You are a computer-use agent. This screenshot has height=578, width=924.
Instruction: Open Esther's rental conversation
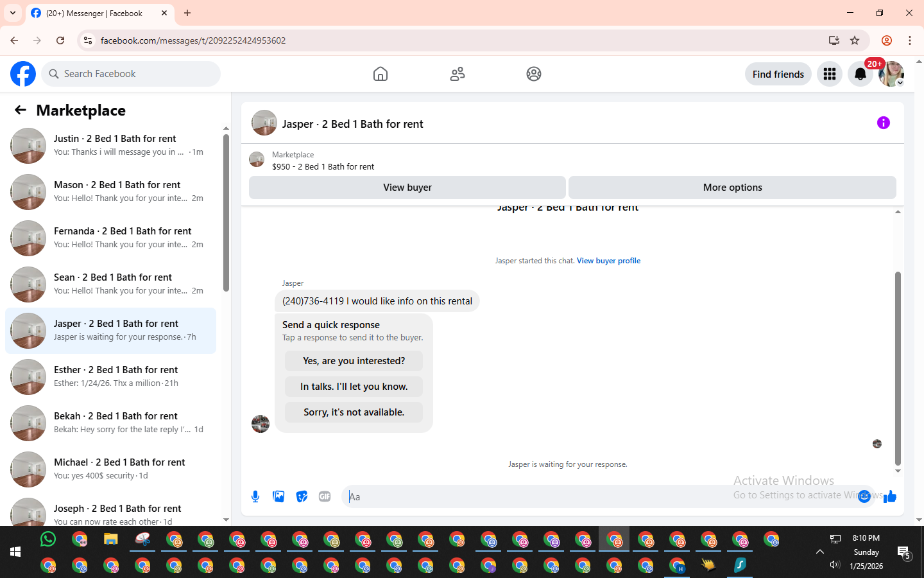pos(110,377)
